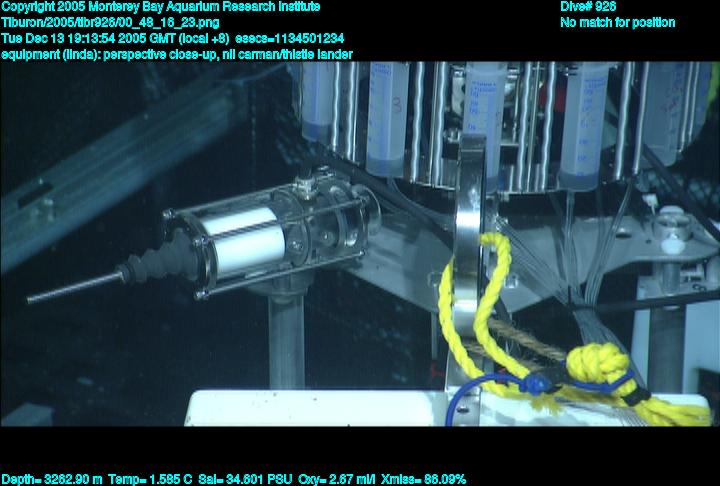
Task: Click the Dive# 926 label
Action: (588, 7)
